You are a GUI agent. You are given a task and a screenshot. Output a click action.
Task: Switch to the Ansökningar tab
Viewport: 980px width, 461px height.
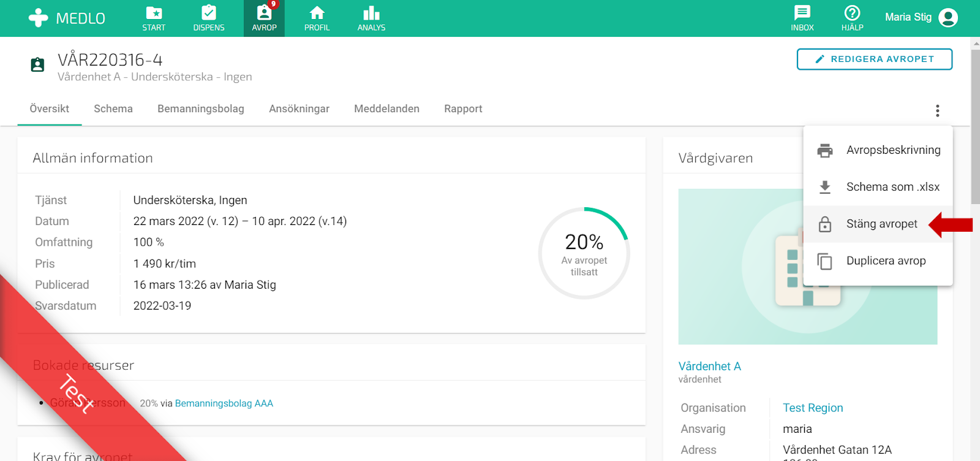pyautogui.click(x=300, y=109)
